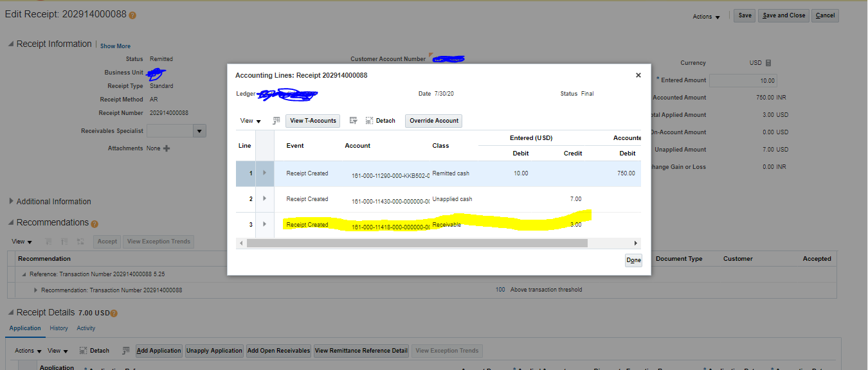Open Receivables Specialist dropdown
Image resolution: width=868 pixels, height=370 pixels.
[x=200, y=131]
